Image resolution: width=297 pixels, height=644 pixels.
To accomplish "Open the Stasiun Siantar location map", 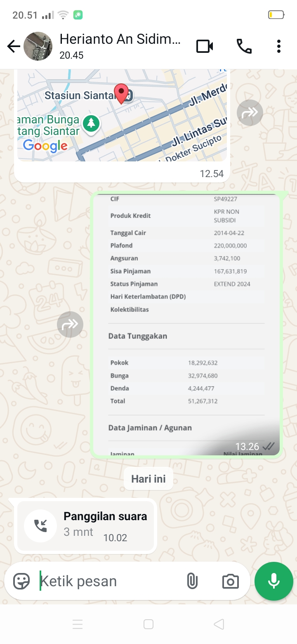I will click(122, 116).
